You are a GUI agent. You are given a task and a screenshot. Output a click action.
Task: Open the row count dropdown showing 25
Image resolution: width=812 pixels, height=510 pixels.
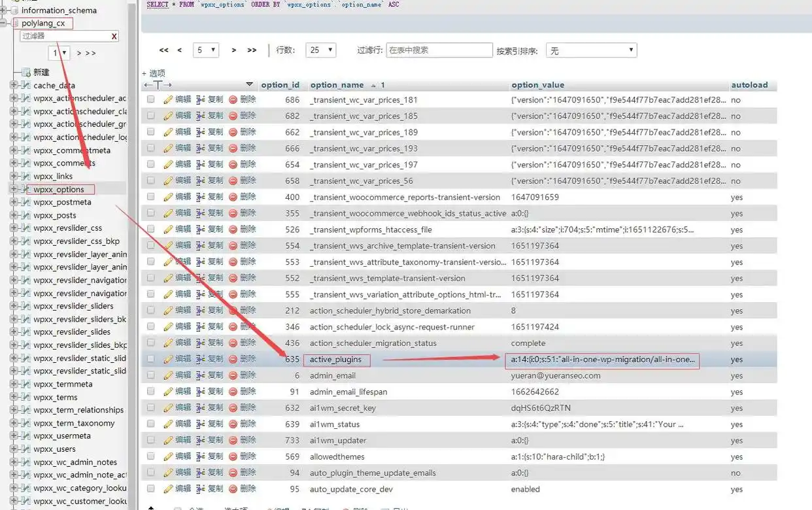(321, 50)
